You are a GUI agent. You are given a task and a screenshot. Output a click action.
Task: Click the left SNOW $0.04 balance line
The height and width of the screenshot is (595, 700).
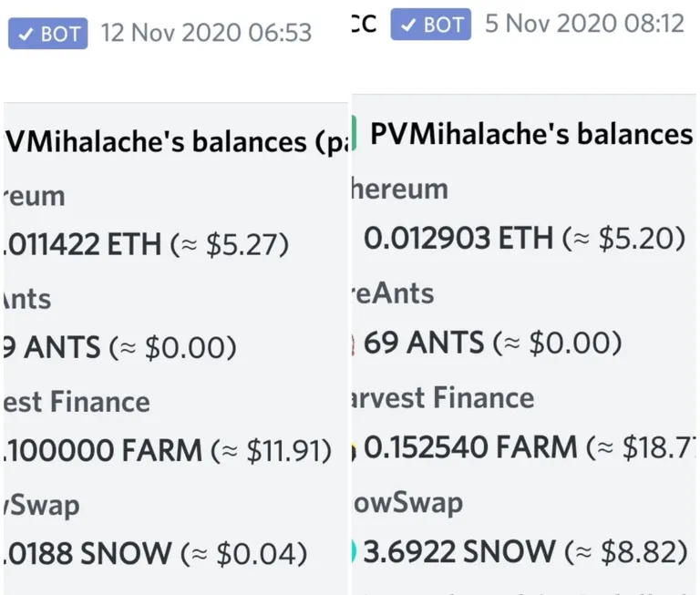point(156,554)
